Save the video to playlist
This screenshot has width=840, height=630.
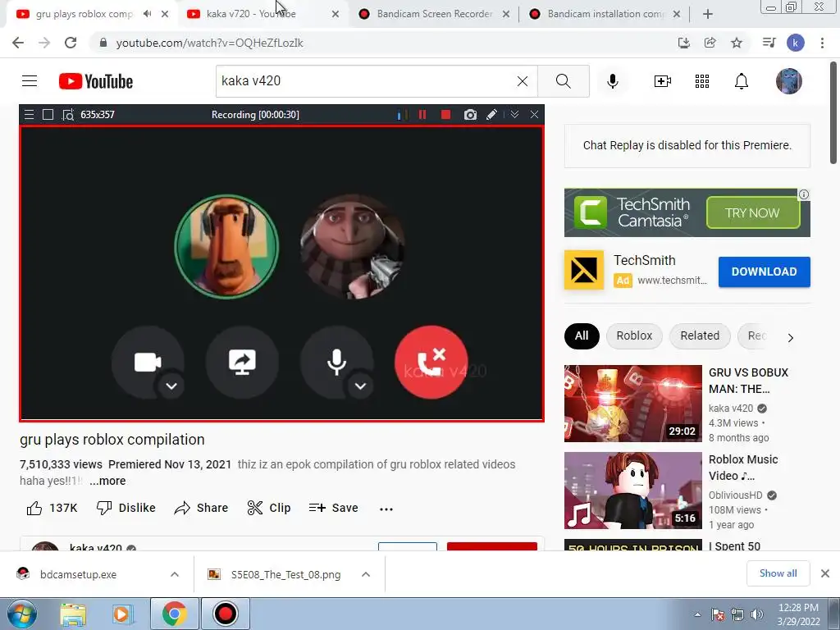point(333,508)
